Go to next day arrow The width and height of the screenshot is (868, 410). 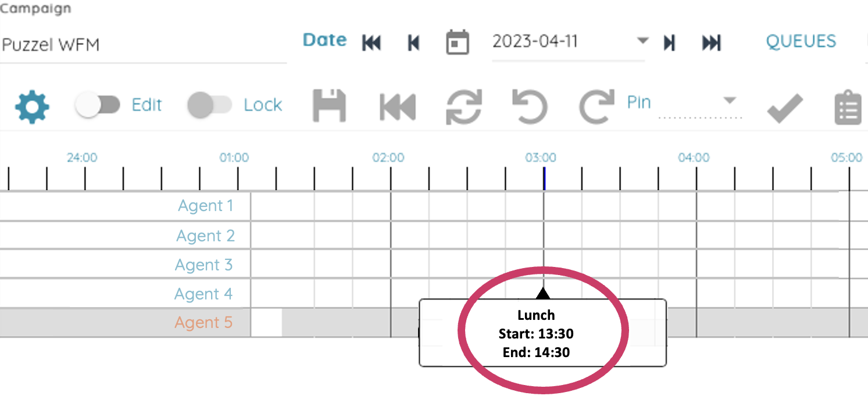pos(670,42)
